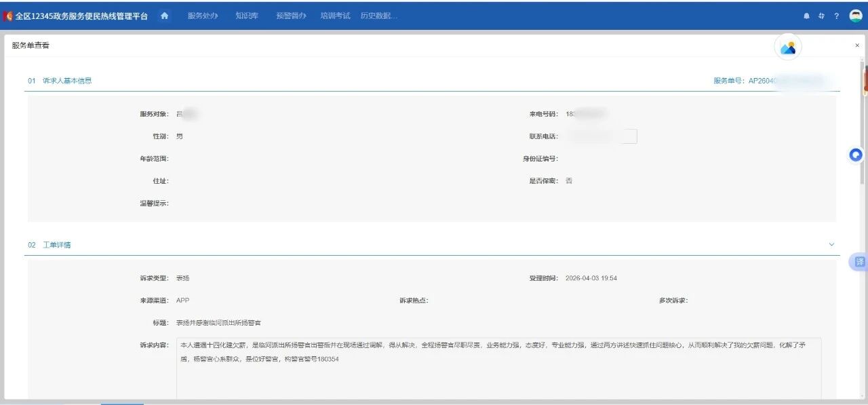Screen dimensions: 868x405
Task: Click the small box beside 联系电话
Action: point(629,136)
